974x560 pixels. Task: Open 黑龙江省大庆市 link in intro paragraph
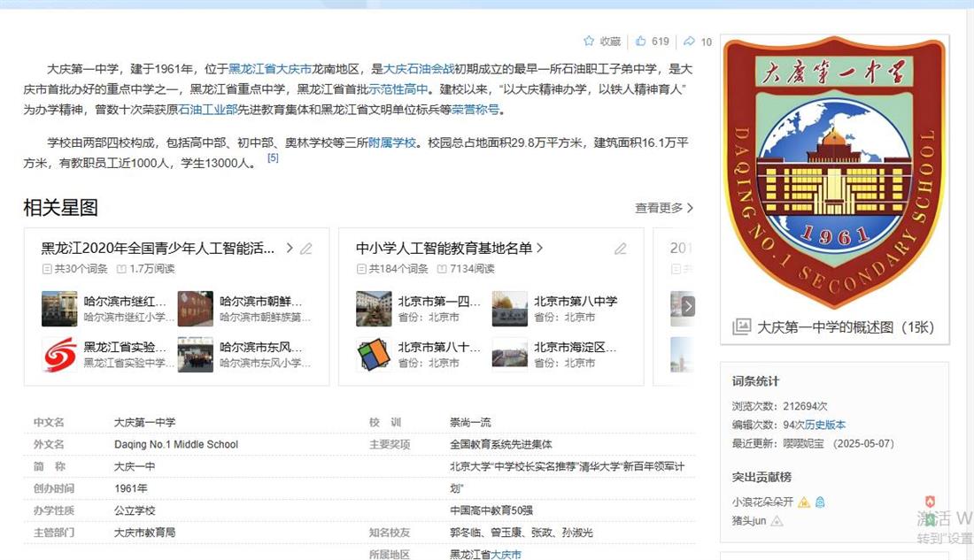[270, 69]
